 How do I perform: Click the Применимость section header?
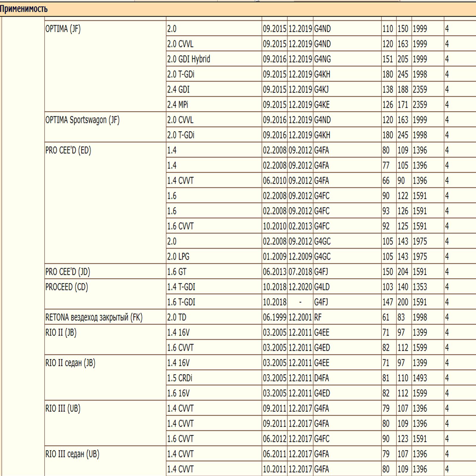(24, 9)
